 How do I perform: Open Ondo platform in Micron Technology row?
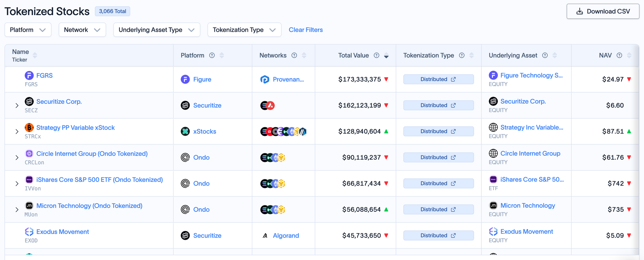[x=201, y=210]
